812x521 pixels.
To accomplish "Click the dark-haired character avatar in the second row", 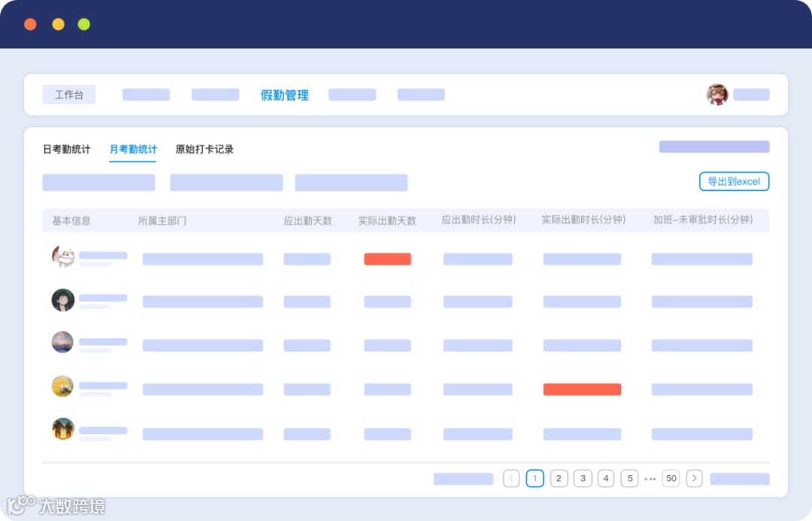I will (x=62, y=300).
